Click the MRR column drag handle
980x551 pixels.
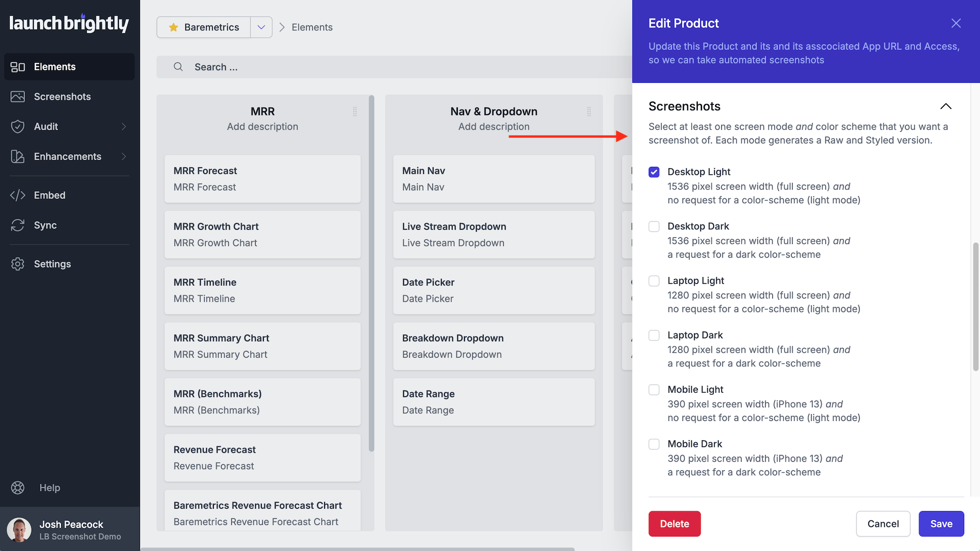[355, 112]
